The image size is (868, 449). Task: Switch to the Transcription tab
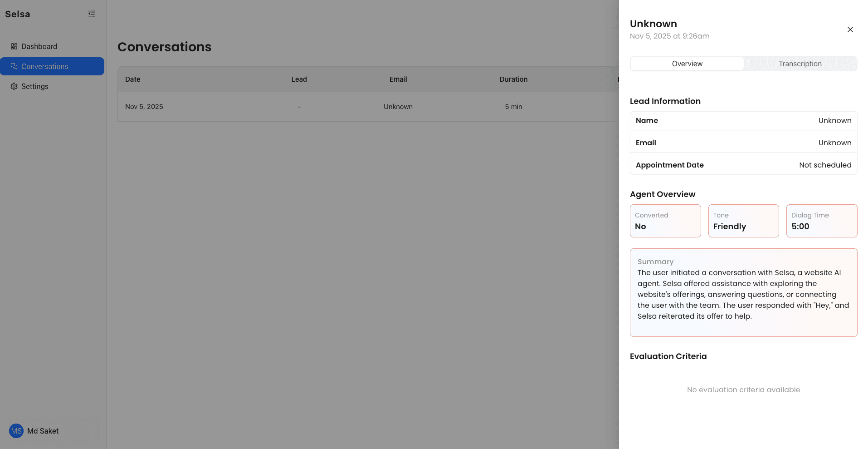(x=800, y=64)
